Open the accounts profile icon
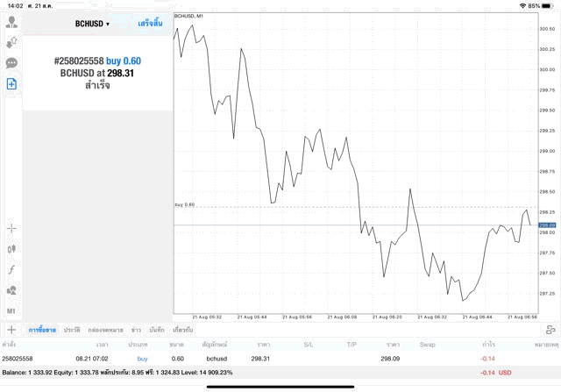The image size is (561, 392). coord(11,22)
